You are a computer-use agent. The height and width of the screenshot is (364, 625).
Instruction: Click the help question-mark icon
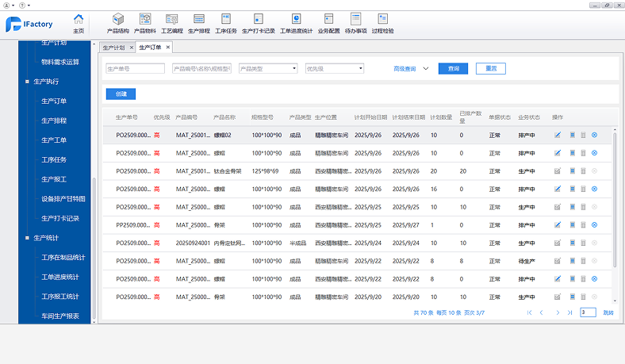tap(22, 6)
